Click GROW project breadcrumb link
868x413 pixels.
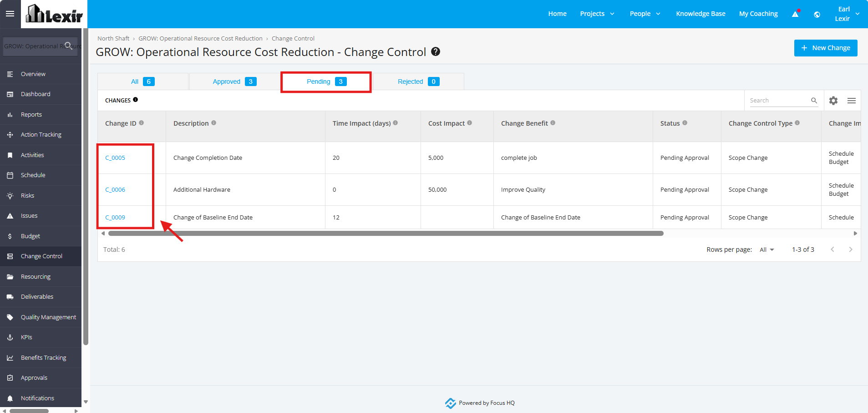(x=200, y=39)
